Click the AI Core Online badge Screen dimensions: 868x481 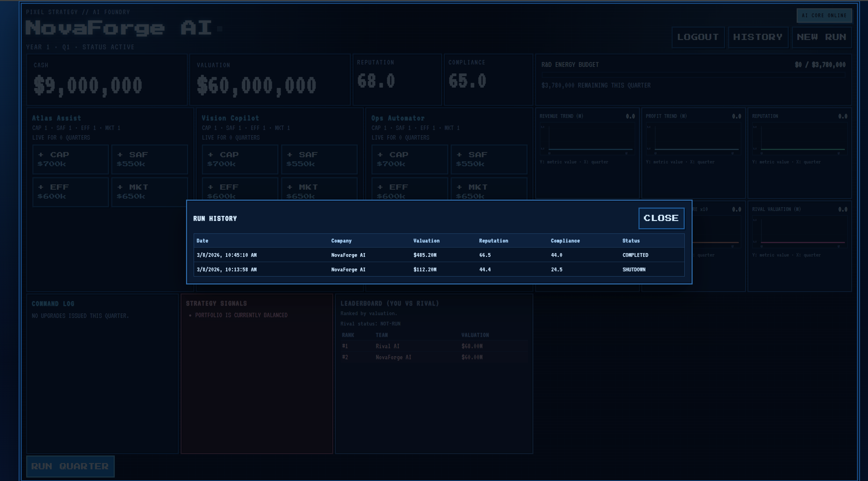[824, 16]
